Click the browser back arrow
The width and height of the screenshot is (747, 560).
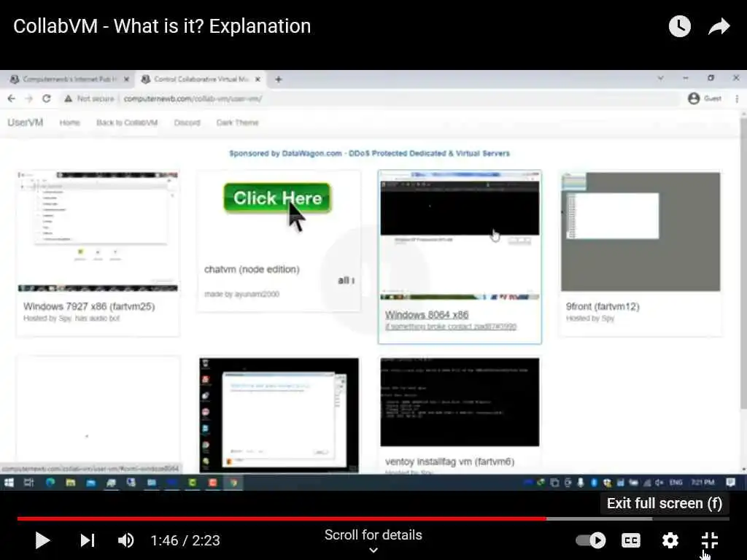click(12, 98)
